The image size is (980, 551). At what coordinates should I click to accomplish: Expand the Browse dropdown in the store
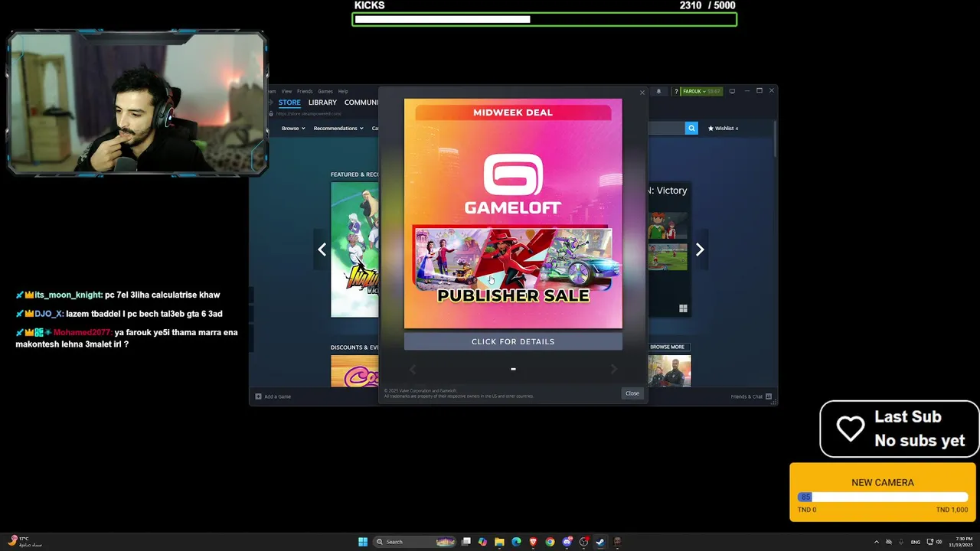293,129
